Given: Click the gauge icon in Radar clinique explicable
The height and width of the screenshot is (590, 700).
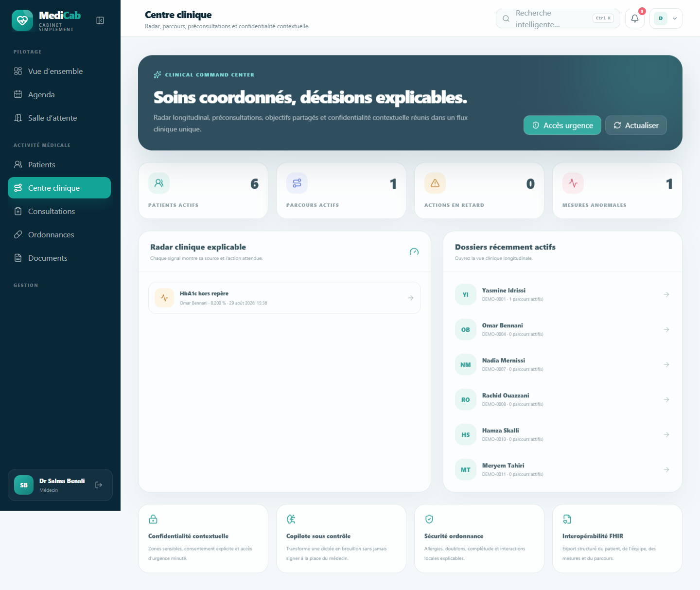Looking at the screenshot, I should click(414, 251).
